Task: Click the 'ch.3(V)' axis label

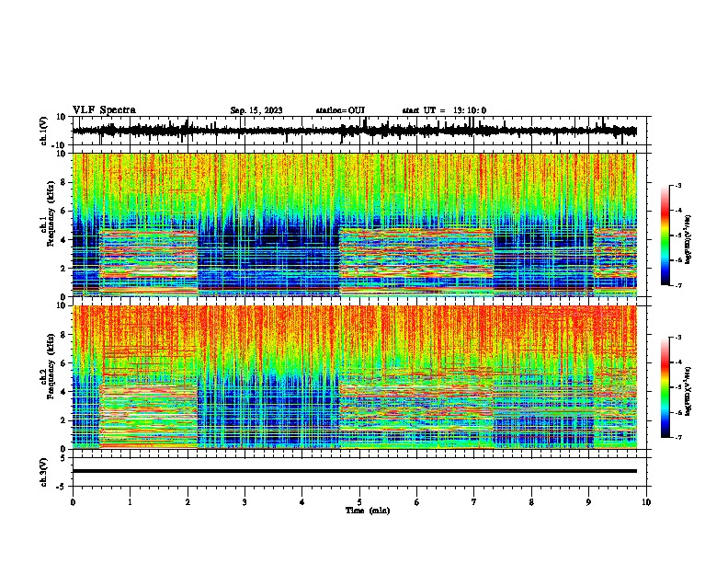Action: [x=44, y=473]
